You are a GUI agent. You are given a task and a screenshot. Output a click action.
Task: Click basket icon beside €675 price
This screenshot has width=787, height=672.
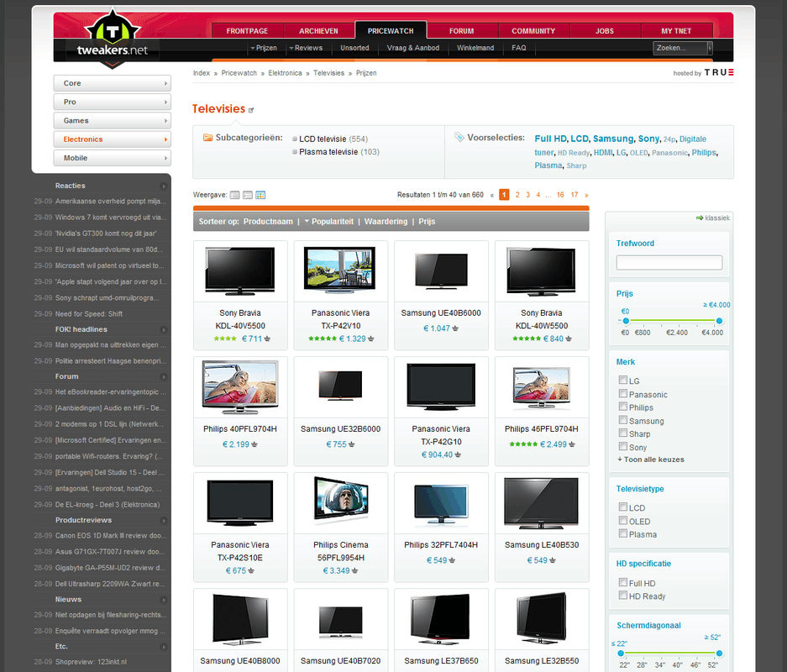pyautogui.click(x=251, y=570)
